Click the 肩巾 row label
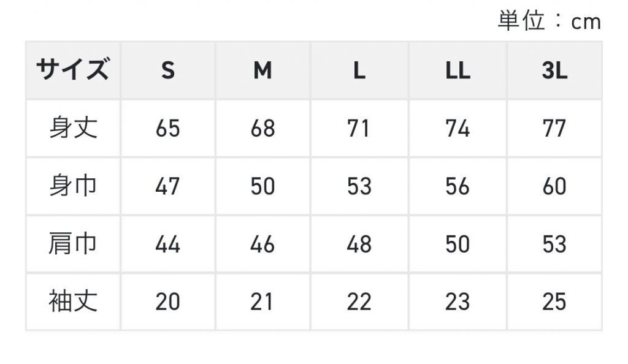Image resolution: width=628 pixels, height=364 pixels. coord(73,244)
